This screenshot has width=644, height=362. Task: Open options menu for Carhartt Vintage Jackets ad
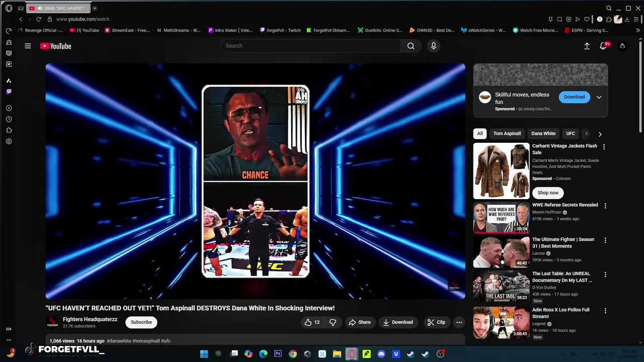point(604,147)
